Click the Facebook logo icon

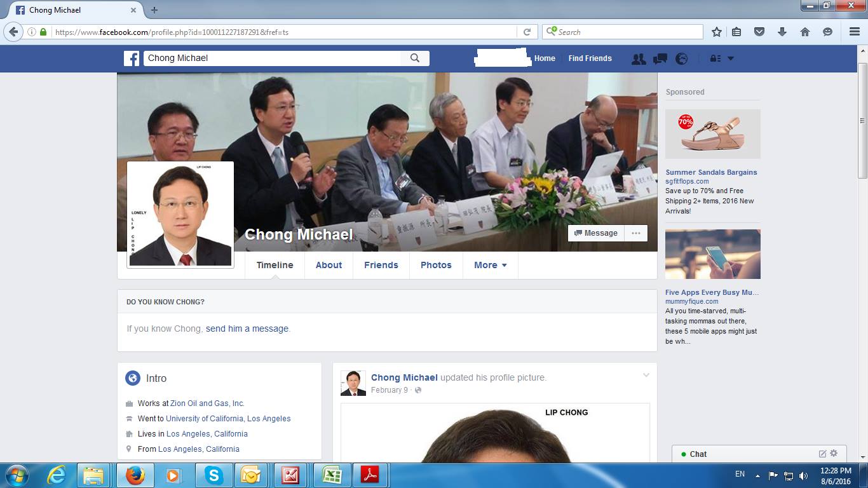click(x=132, y=58)
